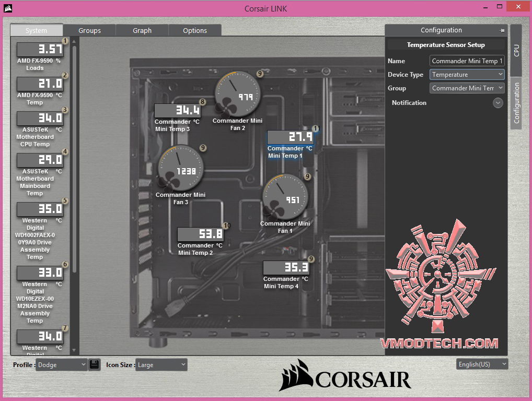
Task: Click ASUSTeK Mainboard Temp readout 29.0
Action: tap(40, 160)
